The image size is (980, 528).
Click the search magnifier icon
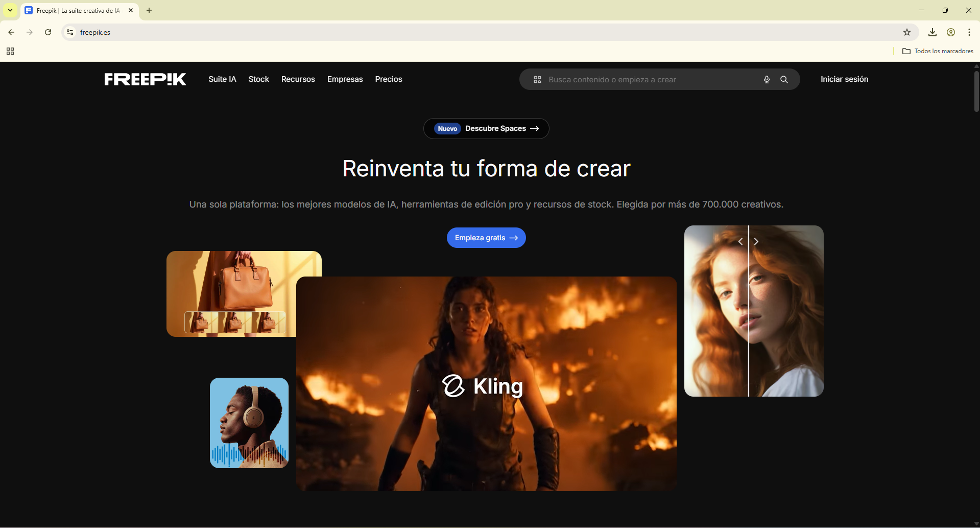(x=784, y=79)
